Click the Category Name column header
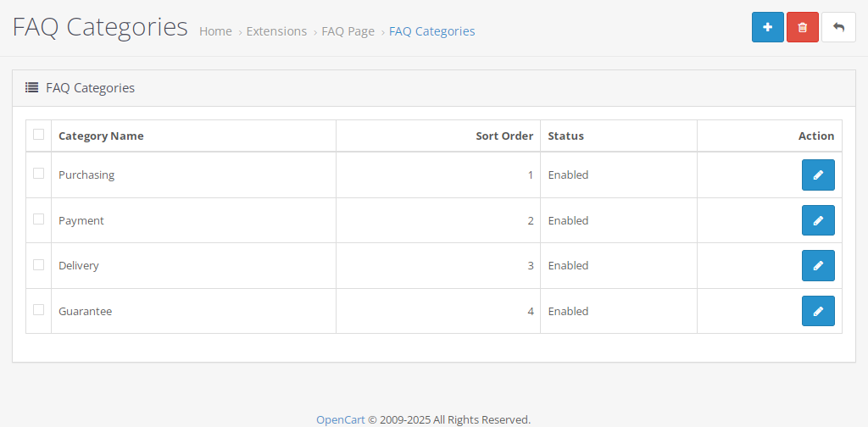Image resolution: width=868 pixels, height=427 pixels. point(101,136)
